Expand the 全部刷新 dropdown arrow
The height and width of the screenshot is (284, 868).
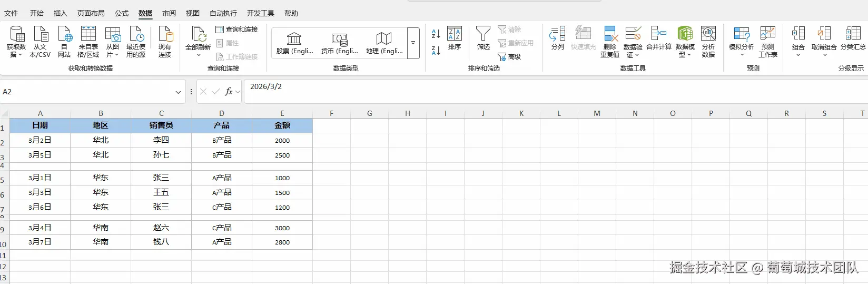point(199,55)
